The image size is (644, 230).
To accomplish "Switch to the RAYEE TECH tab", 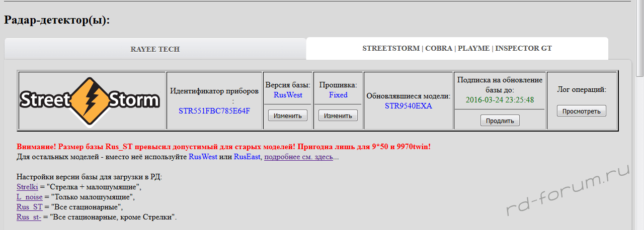I will coord(155,49).
